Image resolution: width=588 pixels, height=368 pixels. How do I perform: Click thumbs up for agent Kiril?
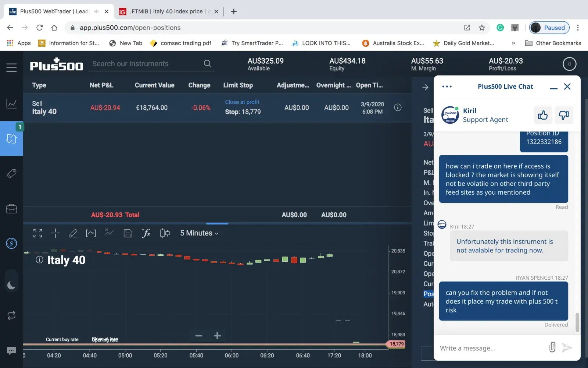(x=542, y=115)
